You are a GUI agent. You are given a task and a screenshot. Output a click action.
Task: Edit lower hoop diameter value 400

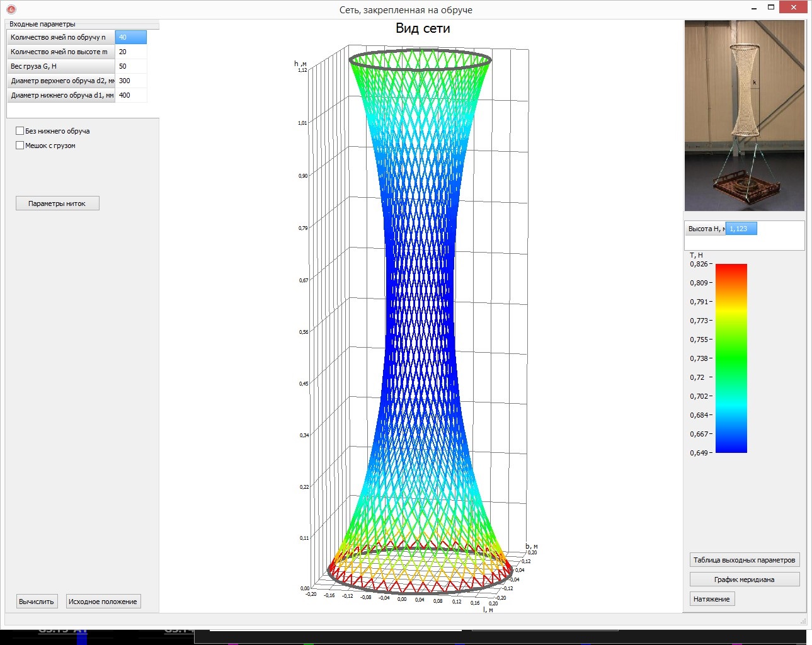tap(131, 95)
